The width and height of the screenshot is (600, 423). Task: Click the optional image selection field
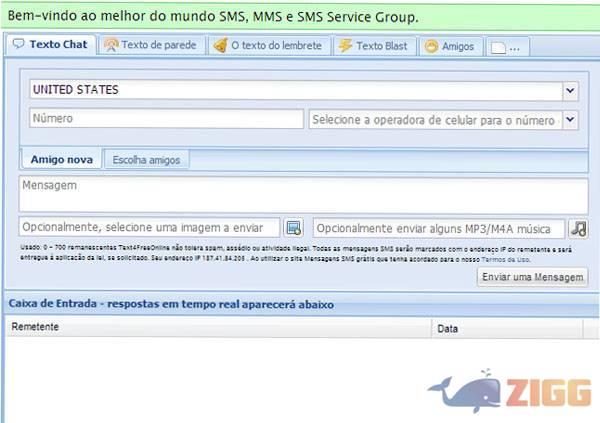[150, 228]
